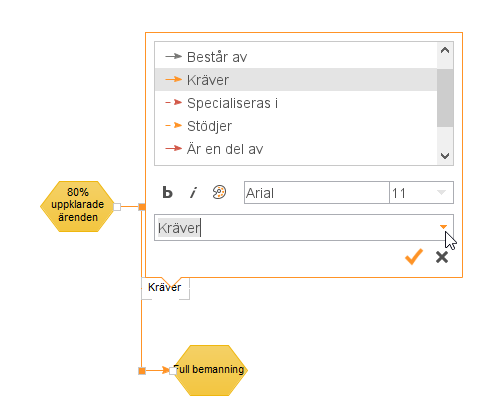Open the font size 11 dropdown

pos(421,192)
